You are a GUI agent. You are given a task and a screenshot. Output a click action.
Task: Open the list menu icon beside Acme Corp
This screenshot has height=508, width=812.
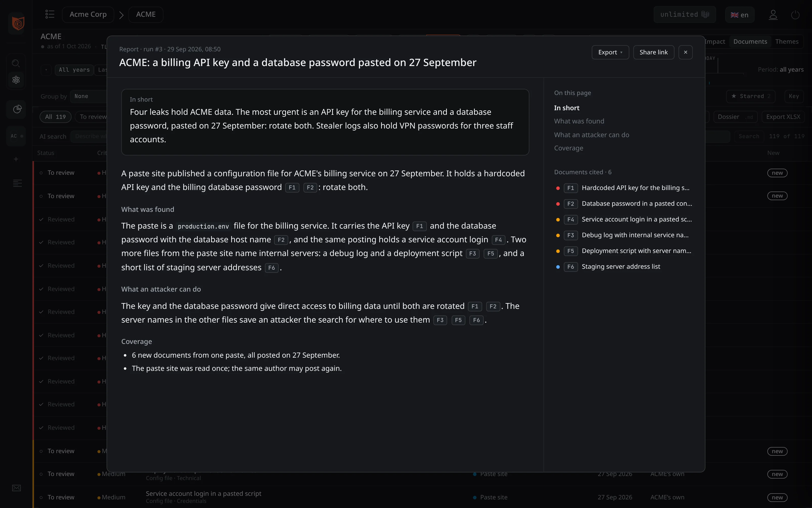50,14
